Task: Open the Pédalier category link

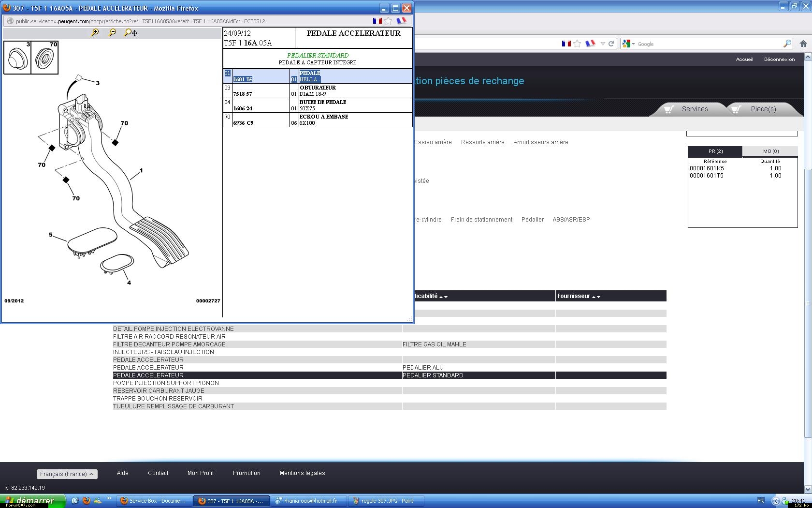Action: click(532, 220)
